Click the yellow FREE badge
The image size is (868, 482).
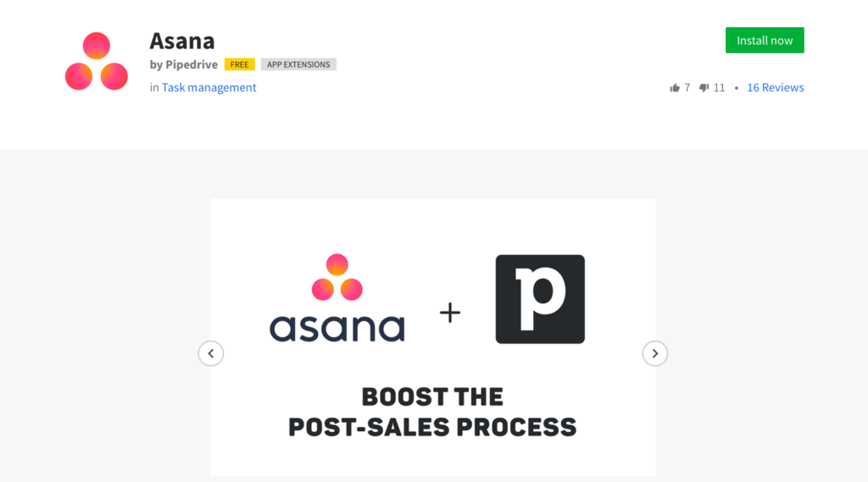(x=240, y=64)
